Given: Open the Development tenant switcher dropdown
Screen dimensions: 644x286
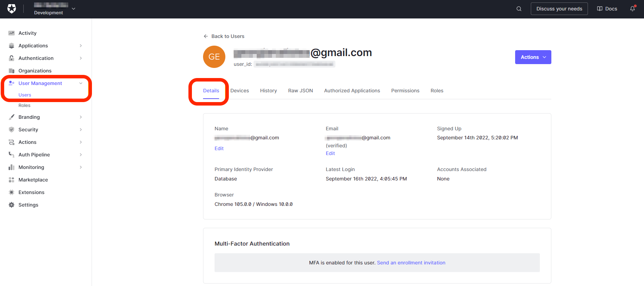Looking at the screenshot, I should click(73, 9).
